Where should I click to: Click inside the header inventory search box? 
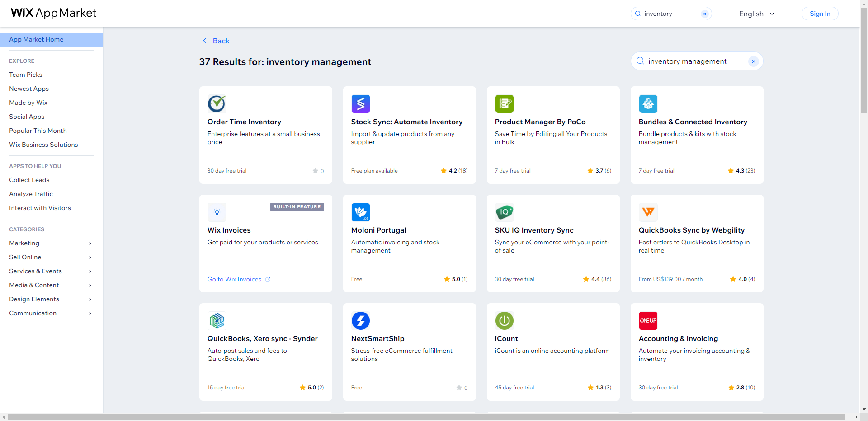tap(671, 14)
